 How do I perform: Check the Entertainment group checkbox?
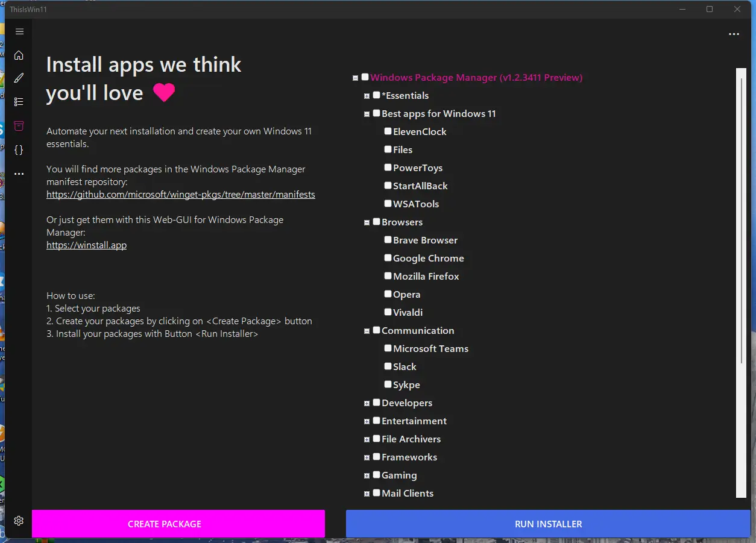coord(376,421)
